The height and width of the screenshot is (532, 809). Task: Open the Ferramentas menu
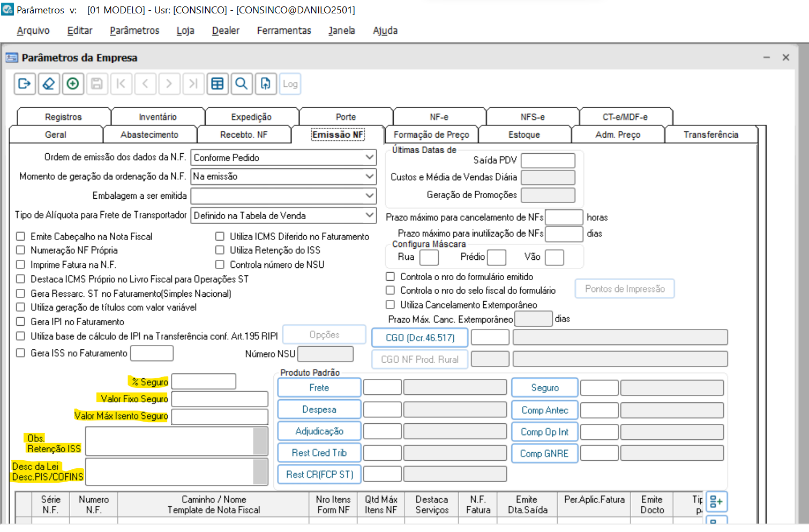click(x=283, y=31)
